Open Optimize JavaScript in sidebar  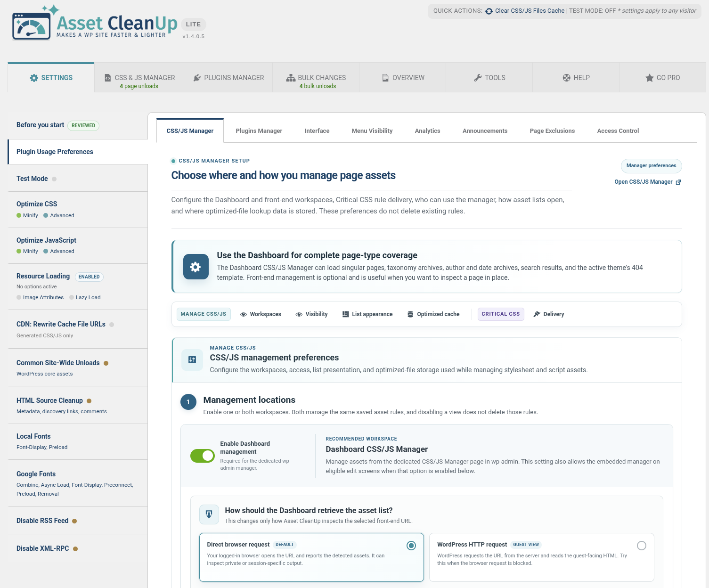coord(78,245)
